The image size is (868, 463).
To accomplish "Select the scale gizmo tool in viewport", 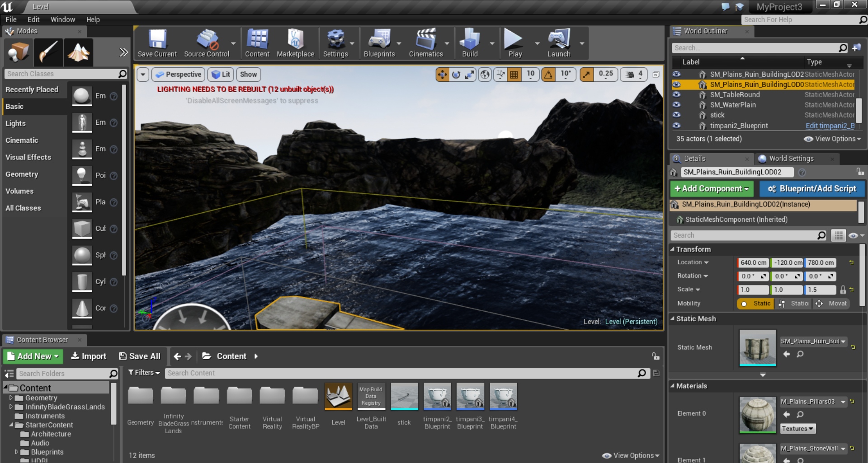I will [x=470, y=75].
